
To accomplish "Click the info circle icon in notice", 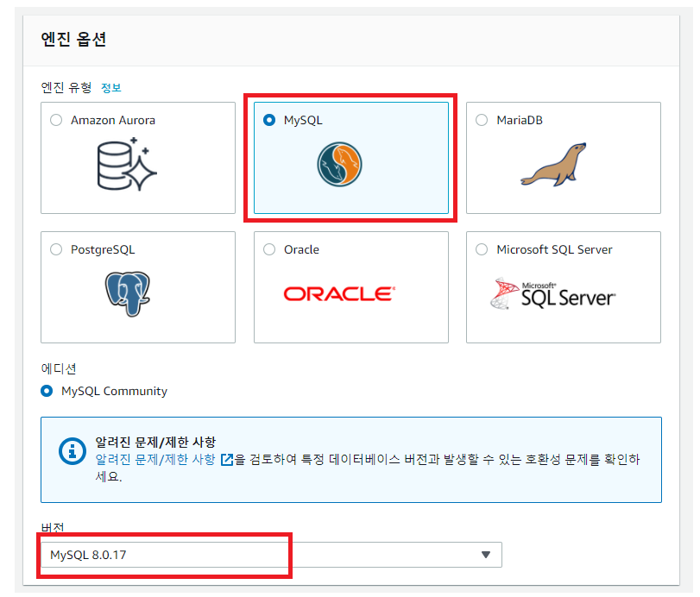I will [73, 451].
